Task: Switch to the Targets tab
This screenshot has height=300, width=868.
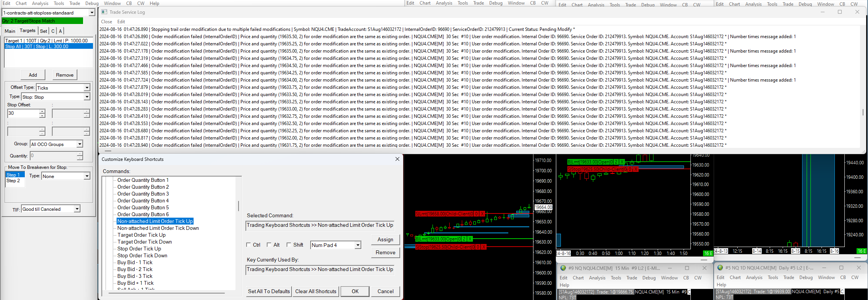Action: point(27,30)
